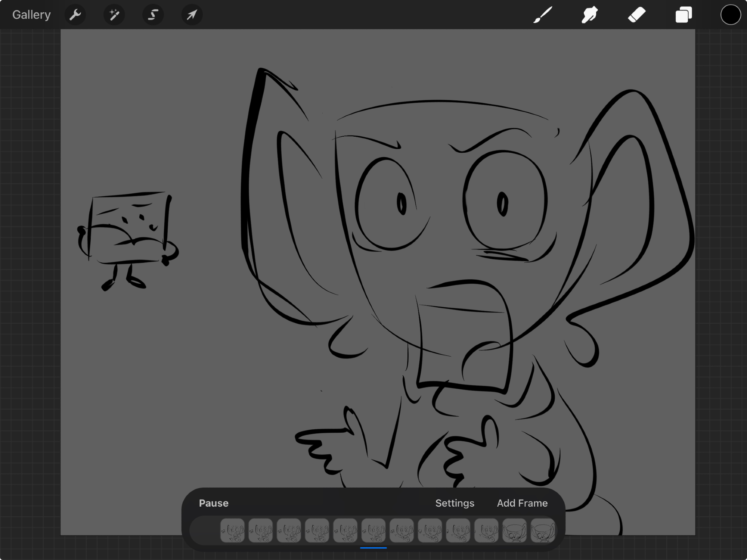Image resolution: width=747 pixels, height=560 pixels.
Task: Add a new frame with Add Frame
Action: [x=522, y=503]
